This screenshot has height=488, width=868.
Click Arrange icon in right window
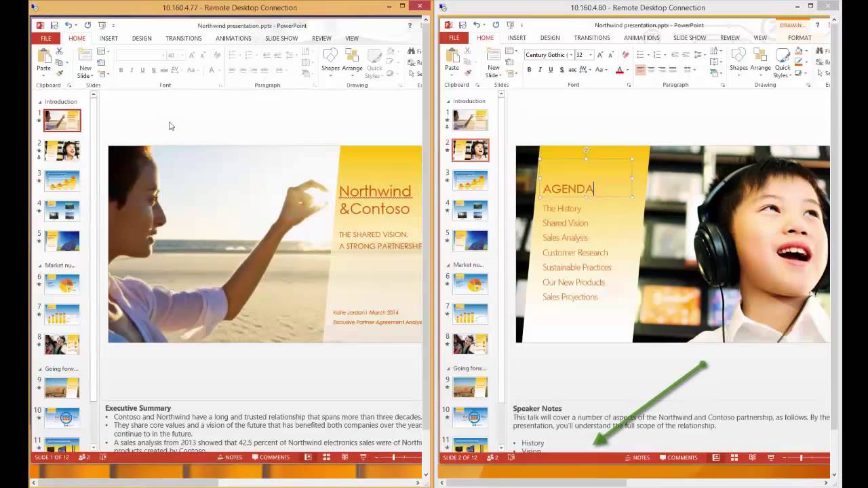point(760,56)
